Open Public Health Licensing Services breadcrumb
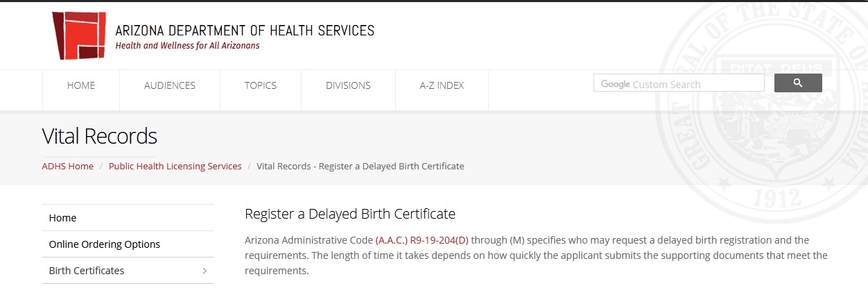The height and width of the screenshot is (295, 868). click(x=175, y=166)
